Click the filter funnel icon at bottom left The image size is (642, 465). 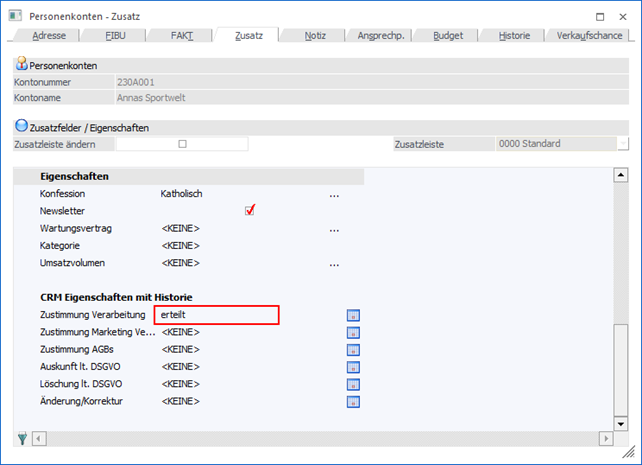[22, 438]
